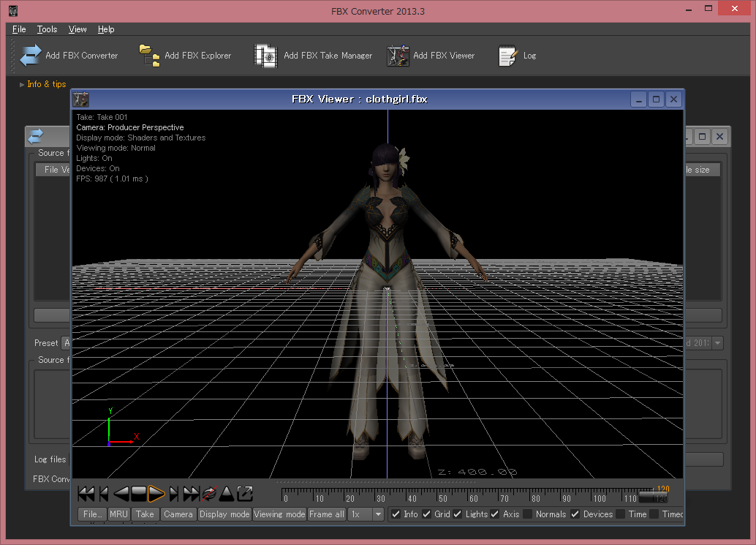Click the Viewing mode: Normal overlay text

116,148
